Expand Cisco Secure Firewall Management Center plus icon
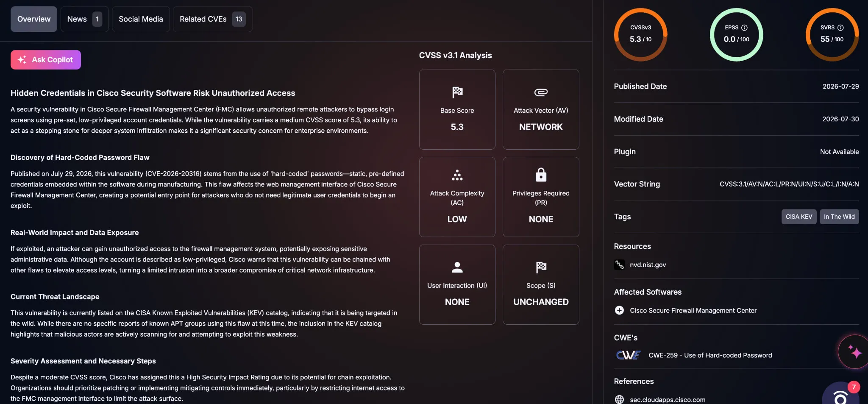Image resolution: width=868 pixels, height=404 pixels. (619, 310)
